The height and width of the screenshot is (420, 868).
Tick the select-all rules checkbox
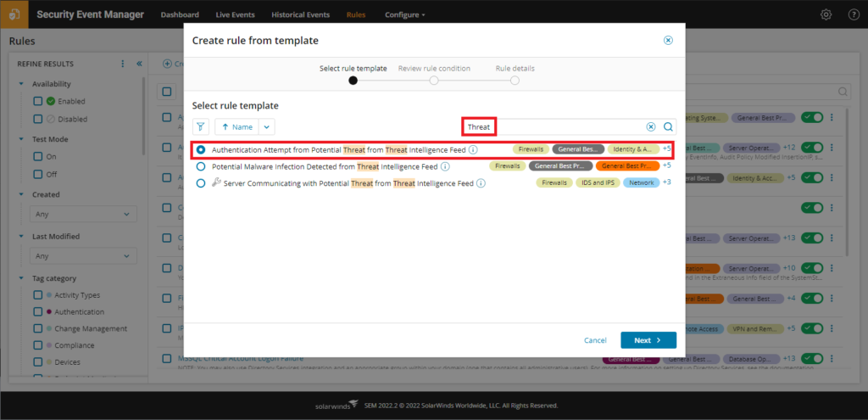pyautogui.click(x=167, y=92)
